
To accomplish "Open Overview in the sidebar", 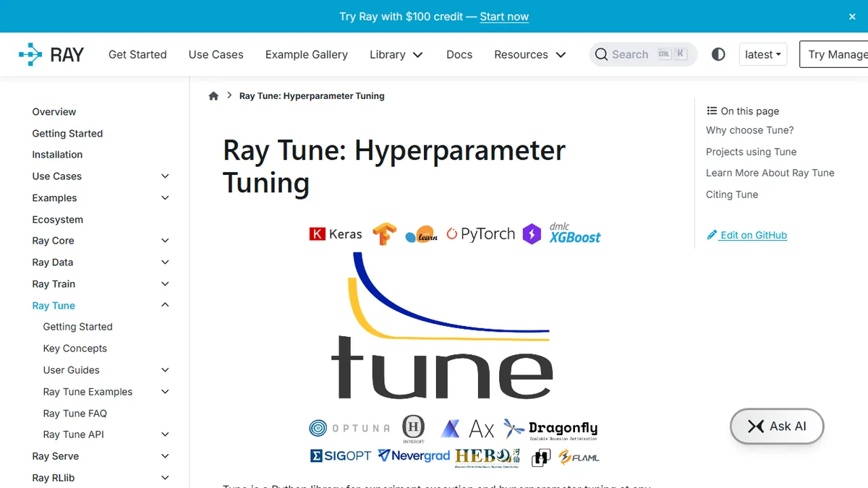I will 54,112.
